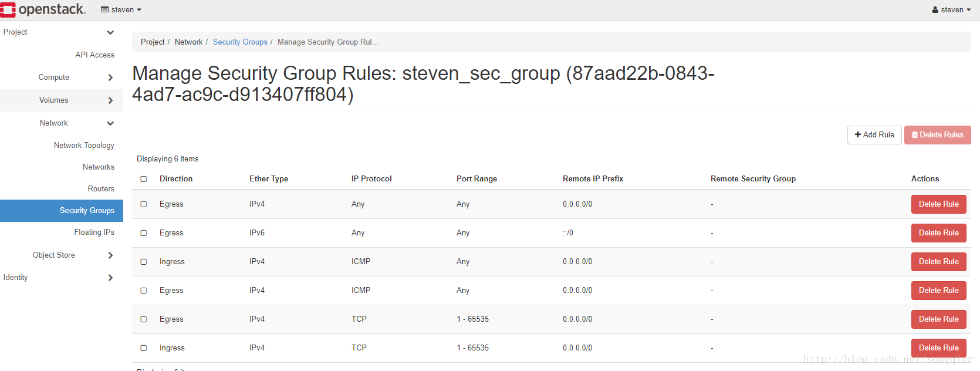980x371 pixels.
Task: Check the Ingress IPv4 TCP rule checkbox
Action: [x=144, y=348]
